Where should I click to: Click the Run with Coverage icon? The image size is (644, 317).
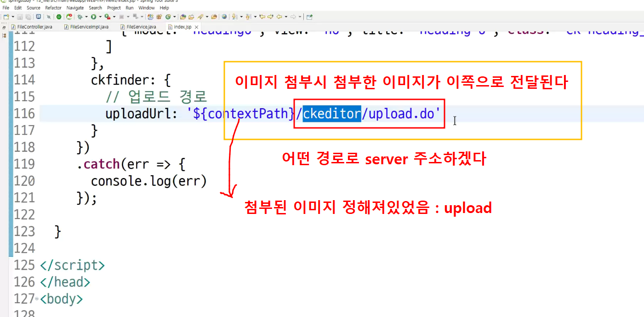coord(107,17)
